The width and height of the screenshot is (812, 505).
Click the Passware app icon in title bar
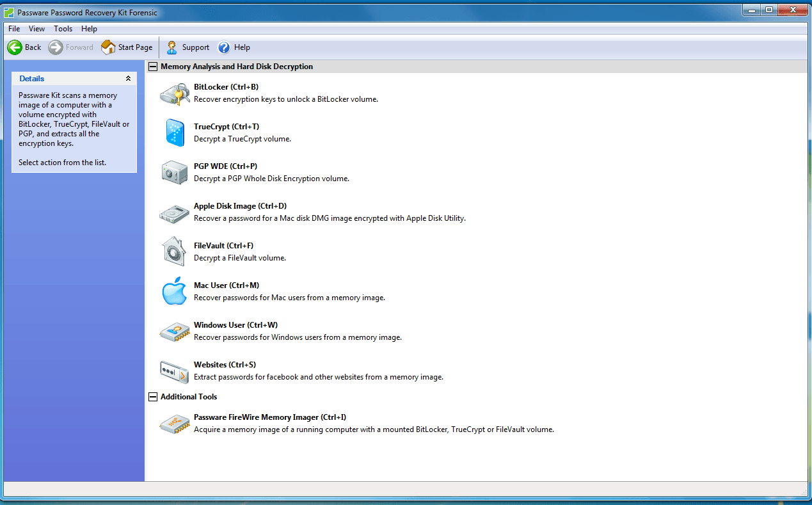(x=9, y=12)
